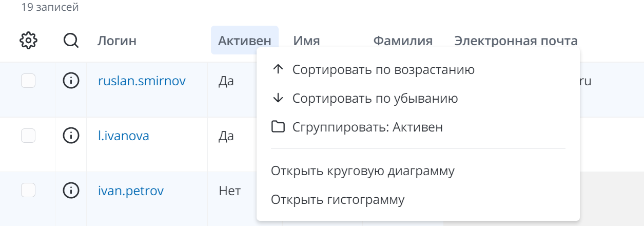Click the Электронная почта column header
The width and height of the screenshot is (644, 226).
[516, 41]
